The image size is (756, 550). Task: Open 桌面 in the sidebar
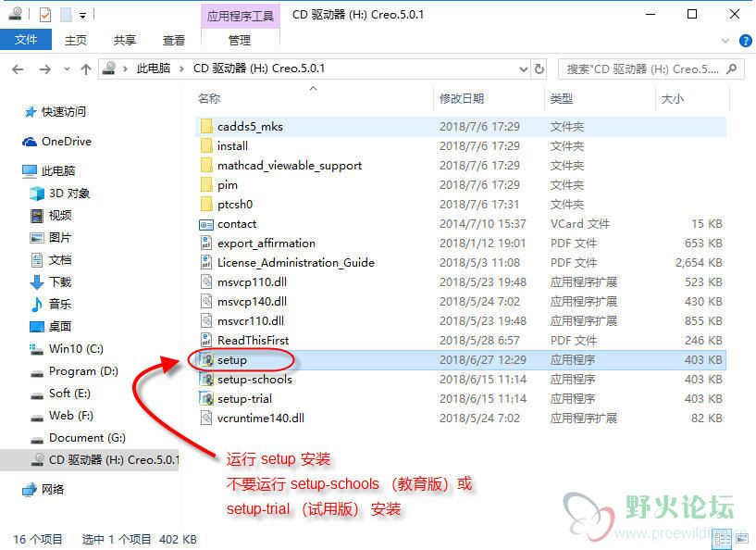point(60,326)
